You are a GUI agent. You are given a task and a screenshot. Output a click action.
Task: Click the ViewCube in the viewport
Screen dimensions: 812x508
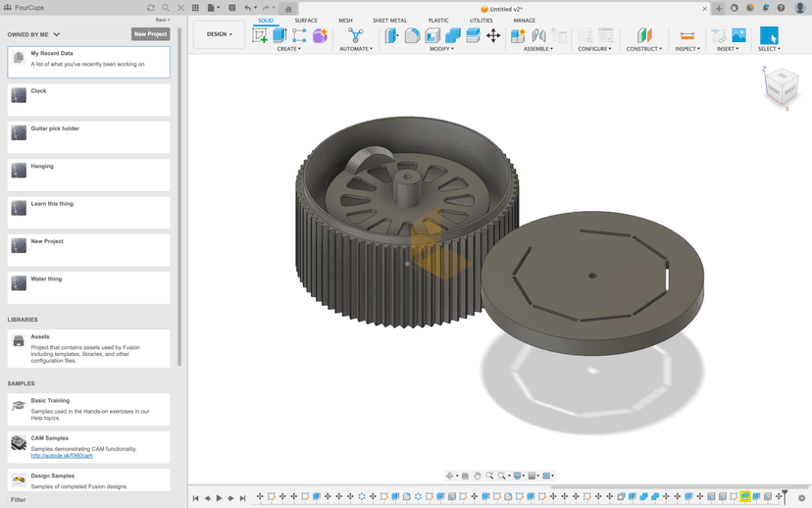(x=781, y=86)
